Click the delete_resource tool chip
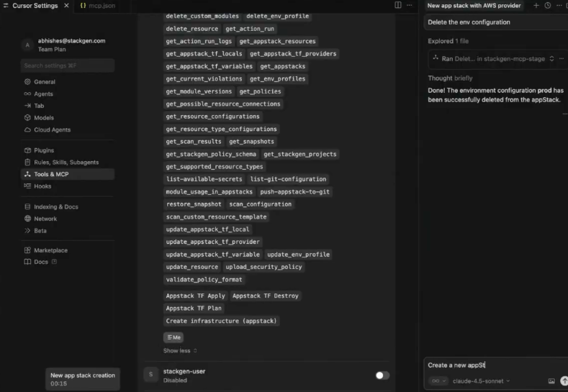The width and height of the screenshot is (568, 392). 192,29
